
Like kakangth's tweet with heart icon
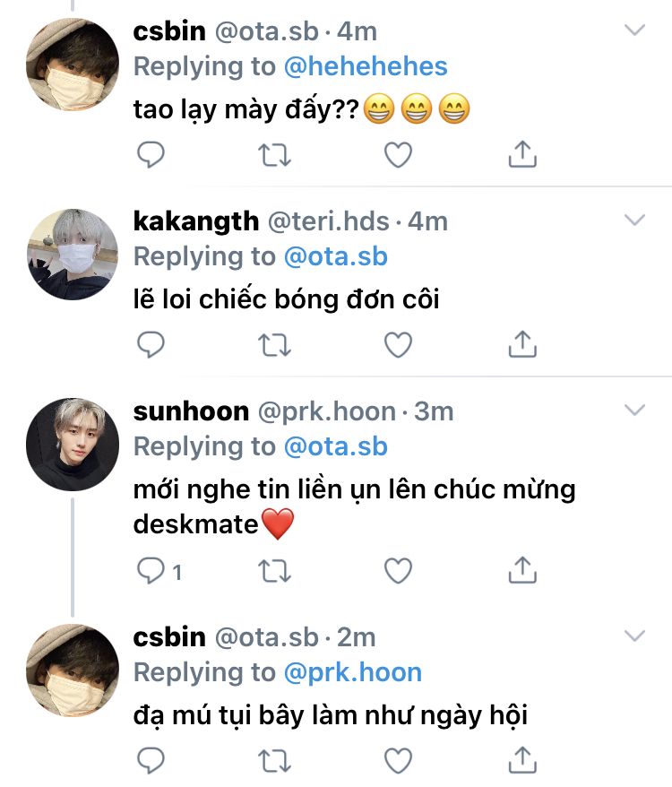(x=398, y=344)
